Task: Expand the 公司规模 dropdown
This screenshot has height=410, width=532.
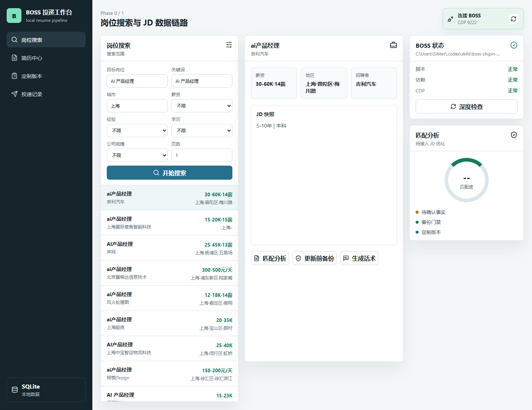Action: (x=137, y=155)
